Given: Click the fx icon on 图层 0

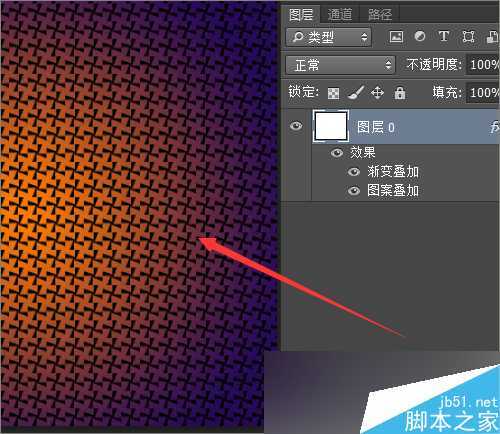Looking at the screenshot, I should coord(495,127).
